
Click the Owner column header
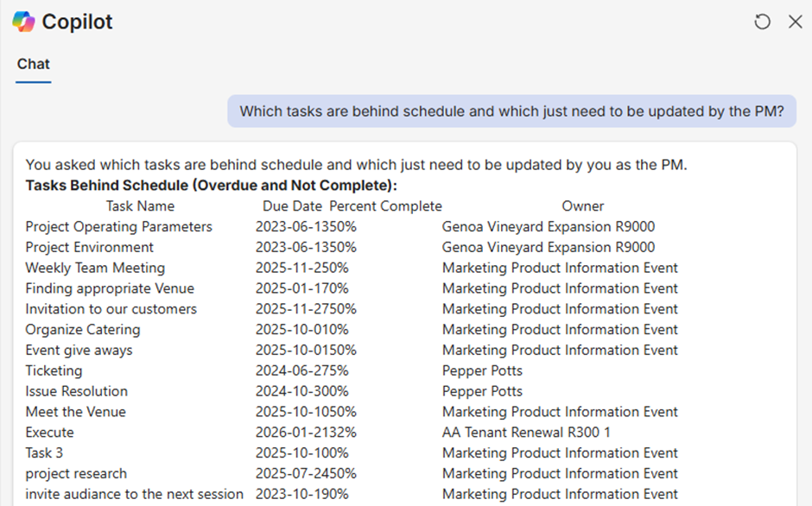click(x=582, y=206)
